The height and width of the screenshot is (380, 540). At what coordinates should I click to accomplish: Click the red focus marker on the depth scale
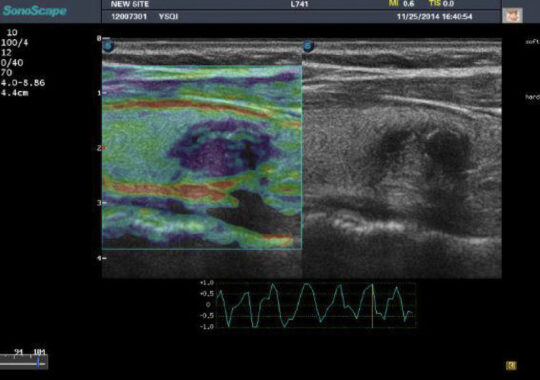pyautogui.click(x=104, y=148)
